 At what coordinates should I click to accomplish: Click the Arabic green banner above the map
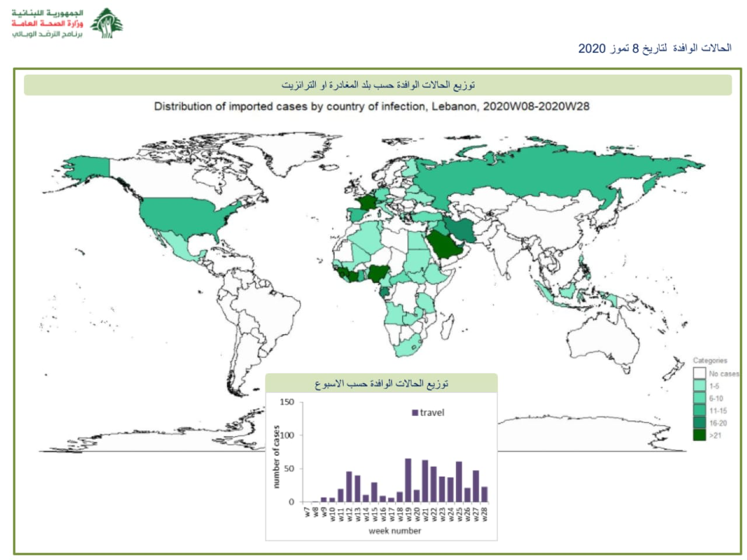tap(378, 85)
